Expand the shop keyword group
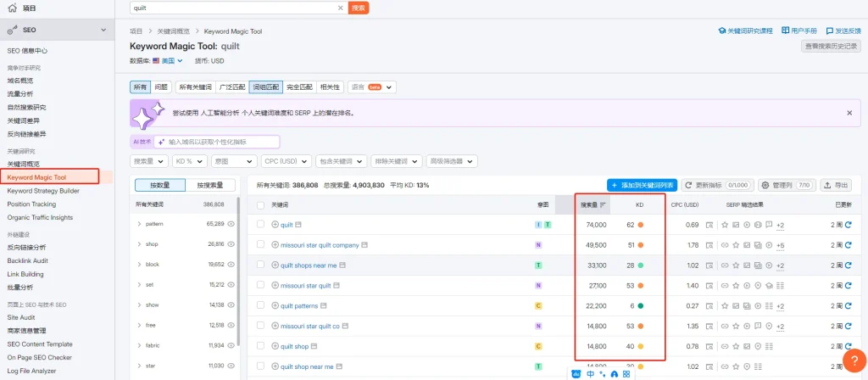Screen dimensions: 868x380 click(x=140, y=244)
